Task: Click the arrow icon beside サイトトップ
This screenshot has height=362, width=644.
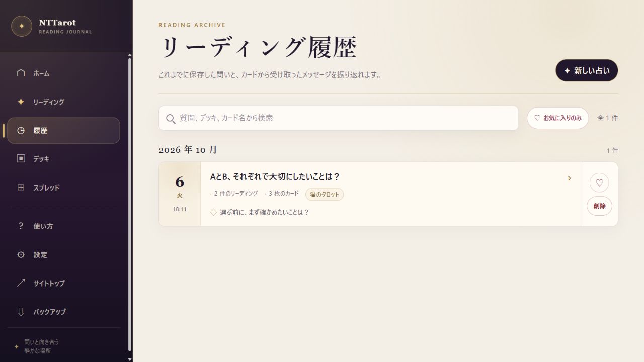Action: [x=21, y=283]
